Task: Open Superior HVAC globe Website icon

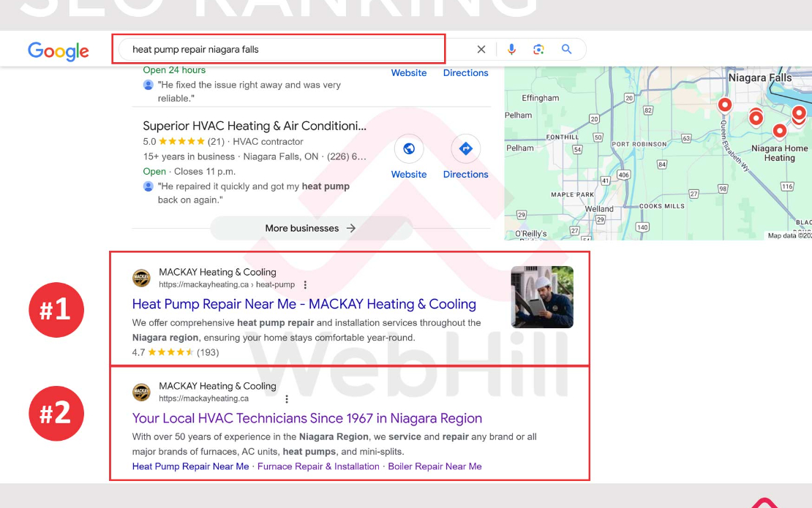Action: point(409,149)
